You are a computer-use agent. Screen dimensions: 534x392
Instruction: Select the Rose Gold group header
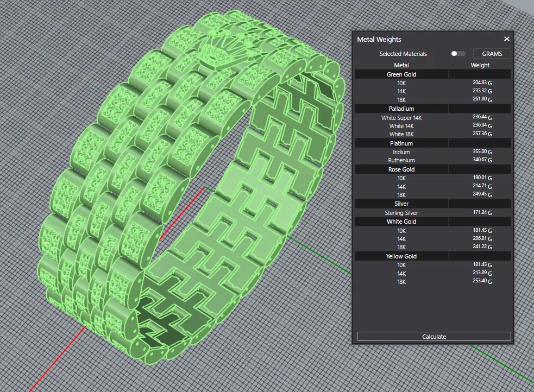point(401,169)
